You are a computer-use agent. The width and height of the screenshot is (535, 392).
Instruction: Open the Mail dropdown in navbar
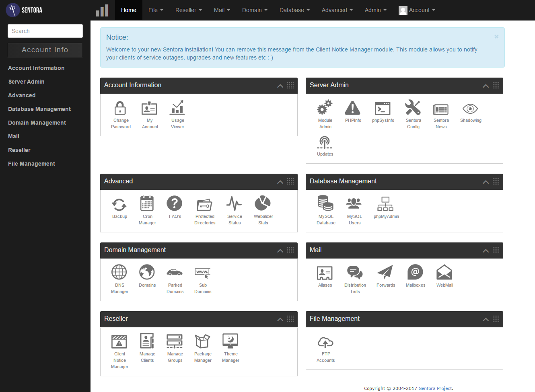click(222, 10)
